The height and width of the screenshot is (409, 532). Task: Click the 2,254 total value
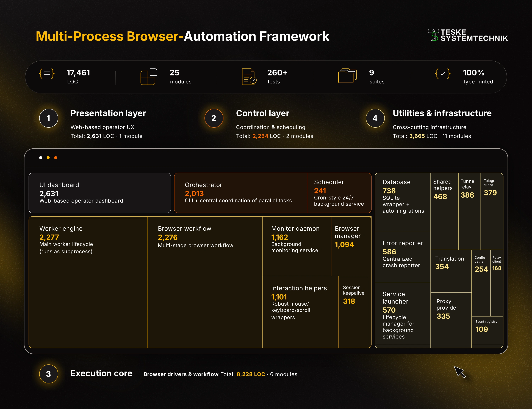point(260,136)
